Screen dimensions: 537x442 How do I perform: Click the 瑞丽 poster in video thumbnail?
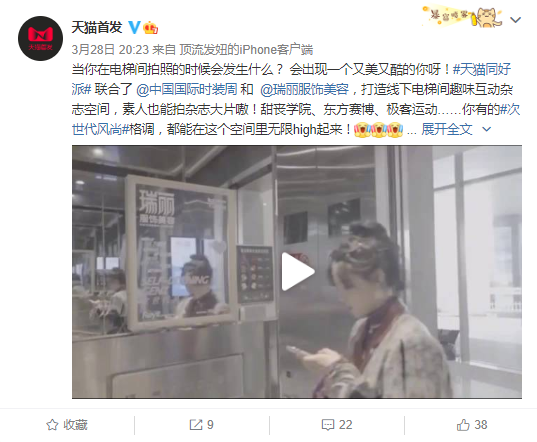(x=181, y=252)
